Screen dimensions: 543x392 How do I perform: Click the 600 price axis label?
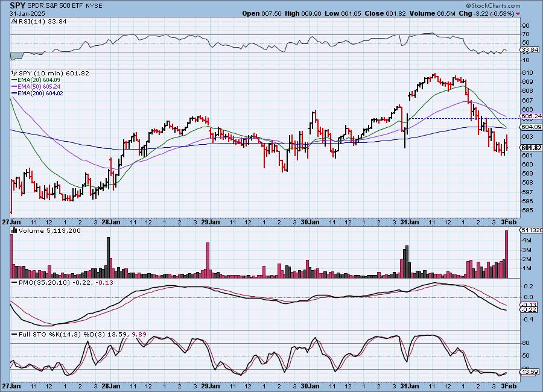527,165
